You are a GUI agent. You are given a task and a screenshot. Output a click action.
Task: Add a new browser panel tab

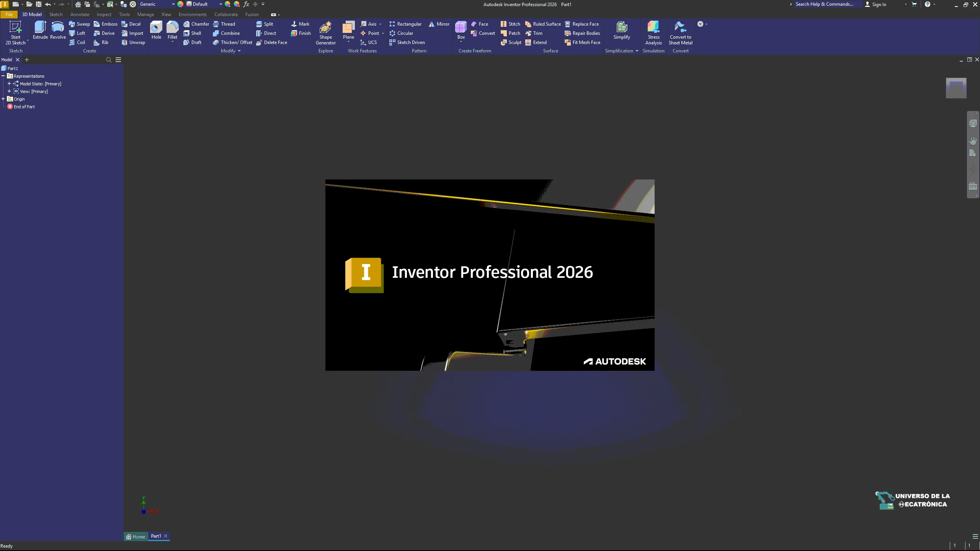[27, 60]
